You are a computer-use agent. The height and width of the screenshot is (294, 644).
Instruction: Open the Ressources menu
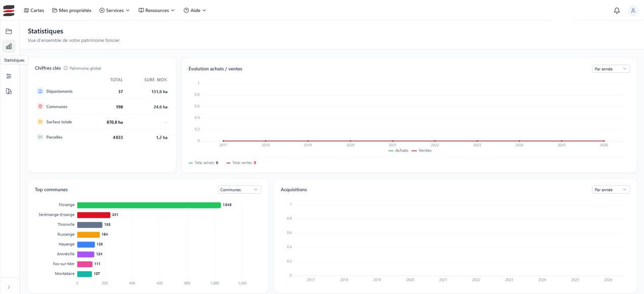click(x=157, y=11)
